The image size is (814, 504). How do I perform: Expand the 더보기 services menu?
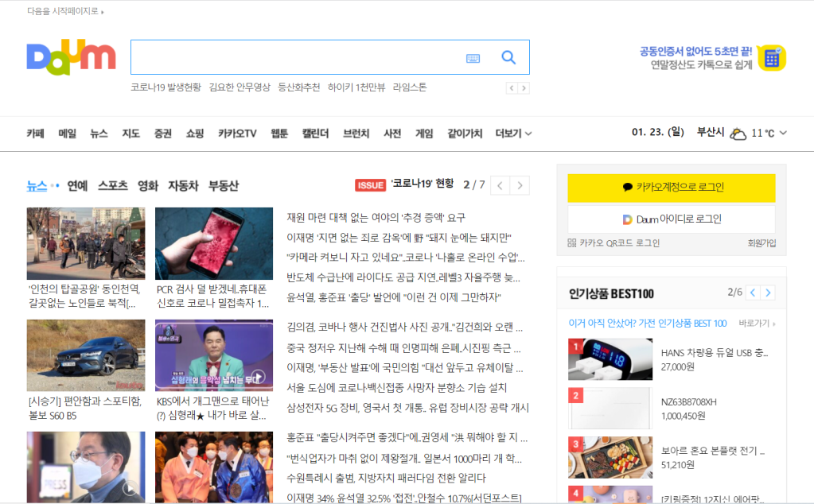click(x=513, y=134)
